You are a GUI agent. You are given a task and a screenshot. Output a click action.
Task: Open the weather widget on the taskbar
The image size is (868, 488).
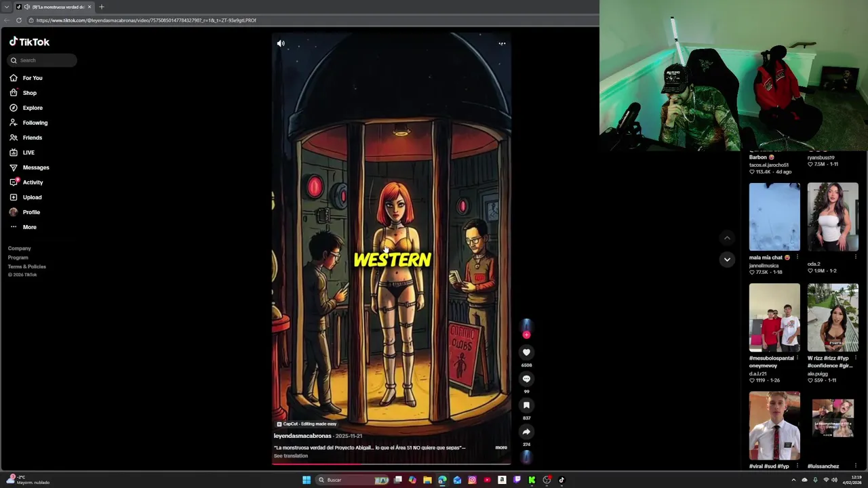click(28, 480)
